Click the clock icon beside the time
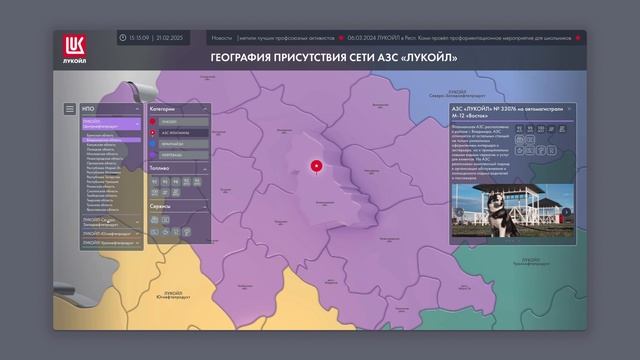This screenshot has height=360, width=640. pos(122,38)
